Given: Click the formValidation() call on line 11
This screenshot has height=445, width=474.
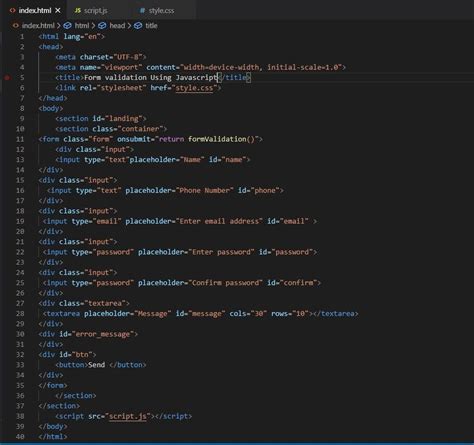Looking at the screenshot, I should click(x=221, y=139).
